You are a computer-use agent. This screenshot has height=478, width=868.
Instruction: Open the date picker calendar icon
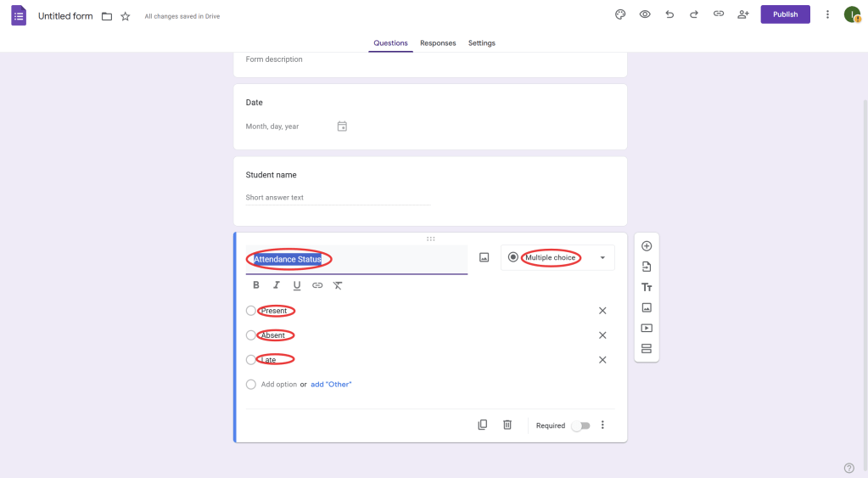(342, 127)
